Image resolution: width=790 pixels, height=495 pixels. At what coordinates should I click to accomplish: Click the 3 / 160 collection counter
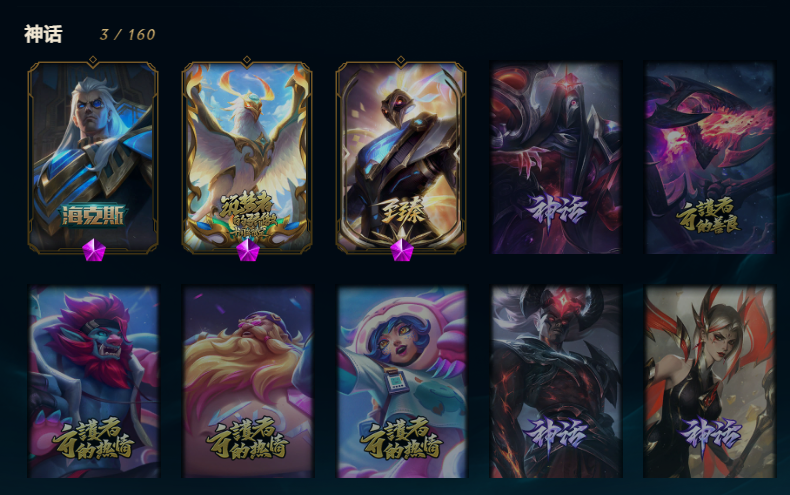[x=127, y=35]
